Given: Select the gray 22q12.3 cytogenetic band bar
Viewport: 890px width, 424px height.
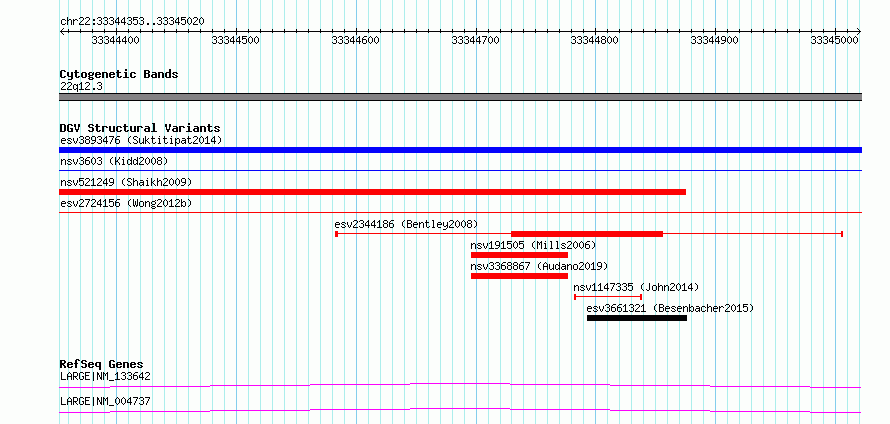Looking at the screenshot, I should point(460,97).
